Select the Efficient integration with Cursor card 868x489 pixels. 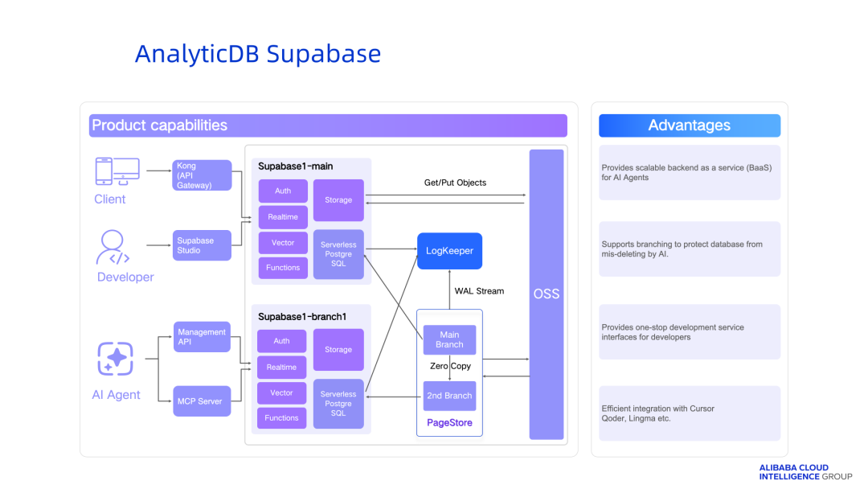point(690,413)
